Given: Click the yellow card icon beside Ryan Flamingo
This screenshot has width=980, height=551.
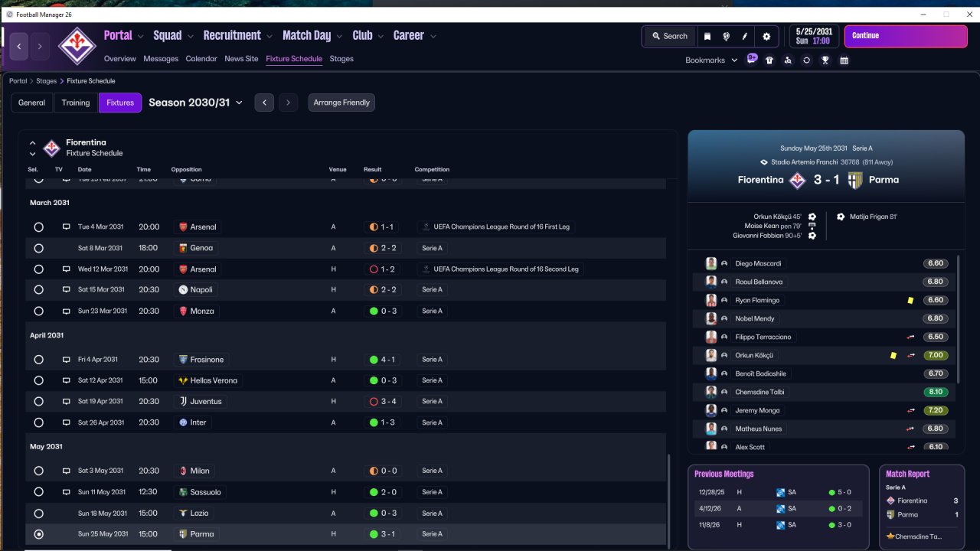Looking at the screenshot, I should tap(910, 301).
